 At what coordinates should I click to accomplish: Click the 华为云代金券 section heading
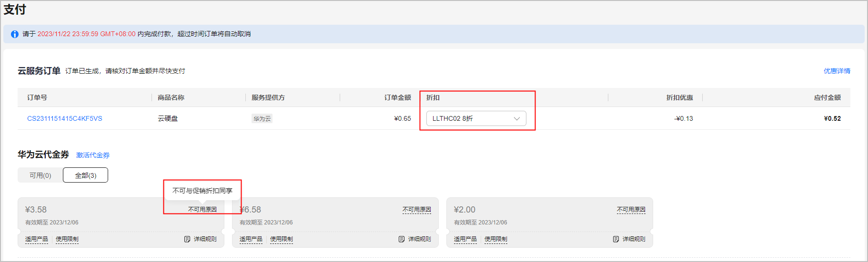click(43, 155)
